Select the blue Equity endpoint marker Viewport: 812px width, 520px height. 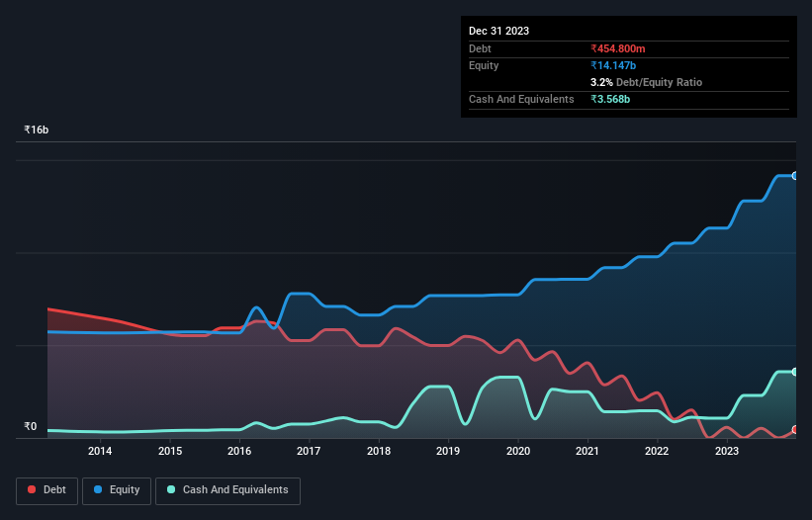pos(795,176)
